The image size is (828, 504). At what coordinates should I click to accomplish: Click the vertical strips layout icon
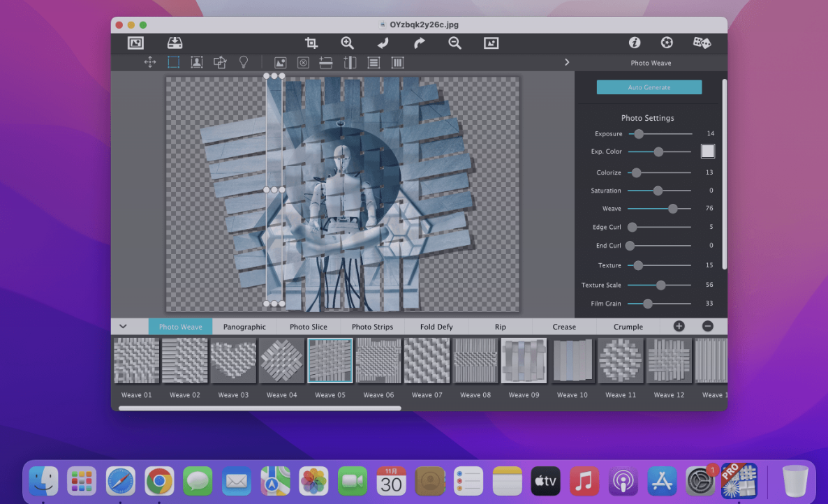point(398,63)
